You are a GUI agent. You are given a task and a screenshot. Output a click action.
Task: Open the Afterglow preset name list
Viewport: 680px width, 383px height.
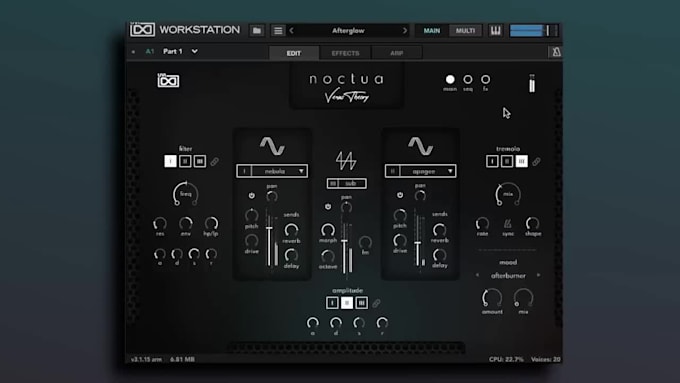[348, 30]
